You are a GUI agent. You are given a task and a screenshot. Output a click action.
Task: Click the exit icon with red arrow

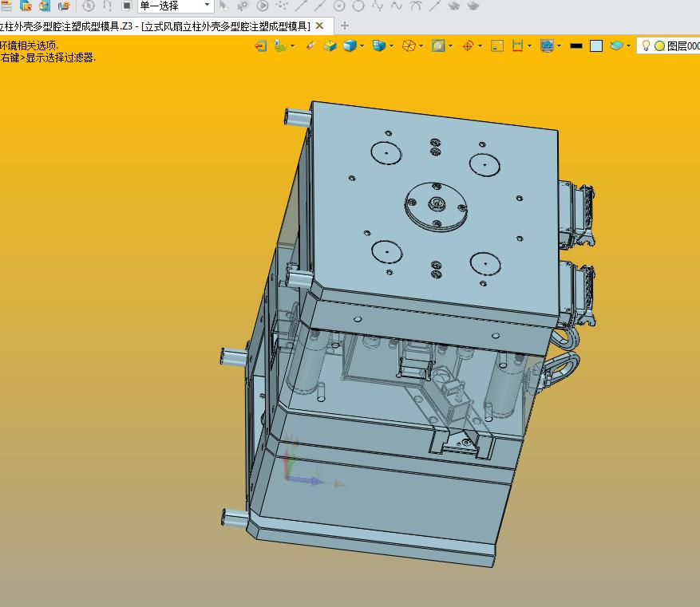click(261, 46)
